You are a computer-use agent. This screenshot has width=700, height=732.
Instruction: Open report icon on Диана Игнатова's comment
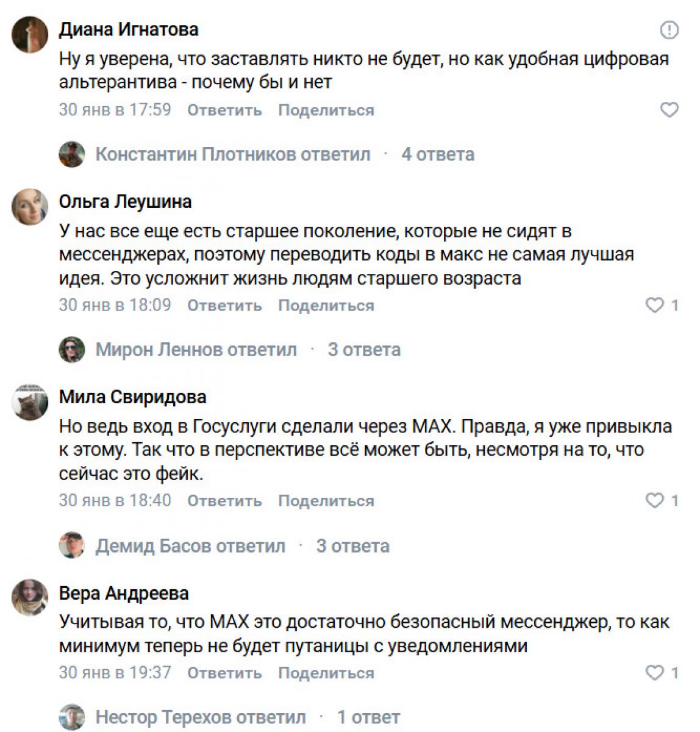click(x=669, y=30)
